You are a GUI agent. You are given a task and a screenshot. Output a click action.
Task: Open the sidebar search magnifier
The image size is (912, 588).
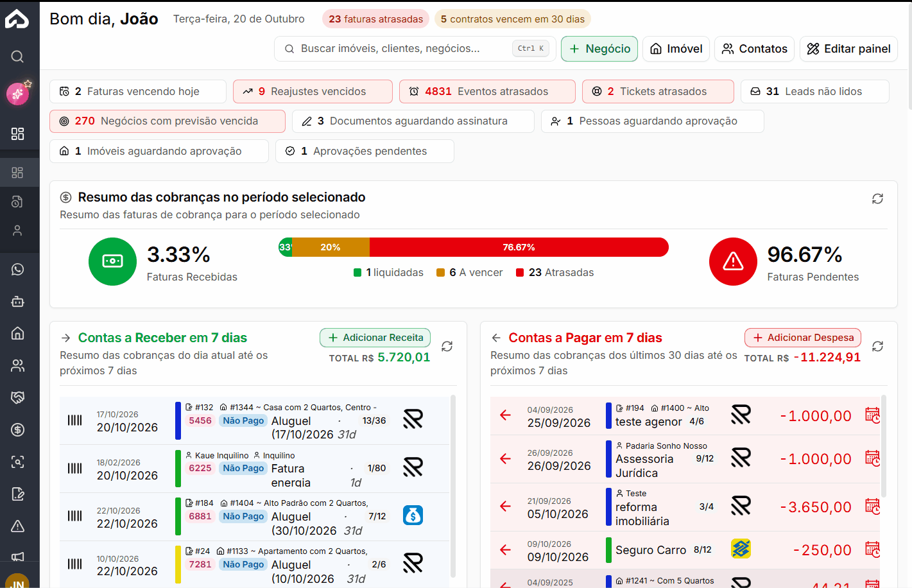17,56
